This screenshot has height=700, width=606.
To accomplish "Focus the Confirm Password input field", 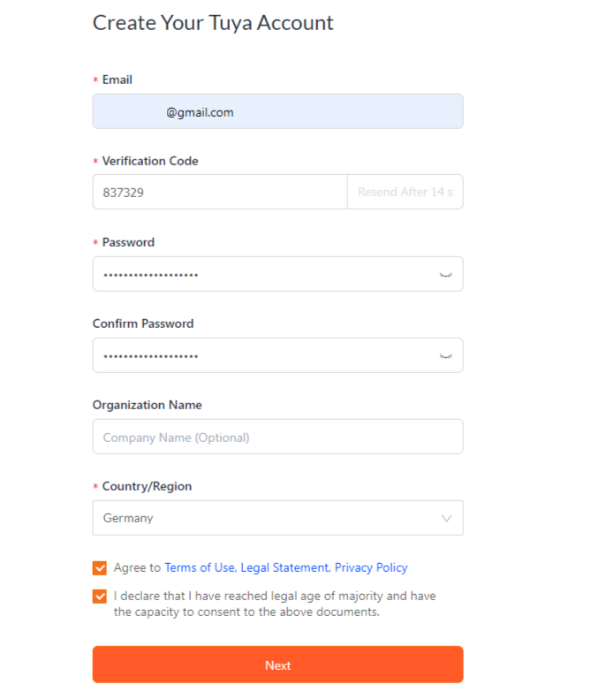I will pyautogui.click(x=265, y=356).
